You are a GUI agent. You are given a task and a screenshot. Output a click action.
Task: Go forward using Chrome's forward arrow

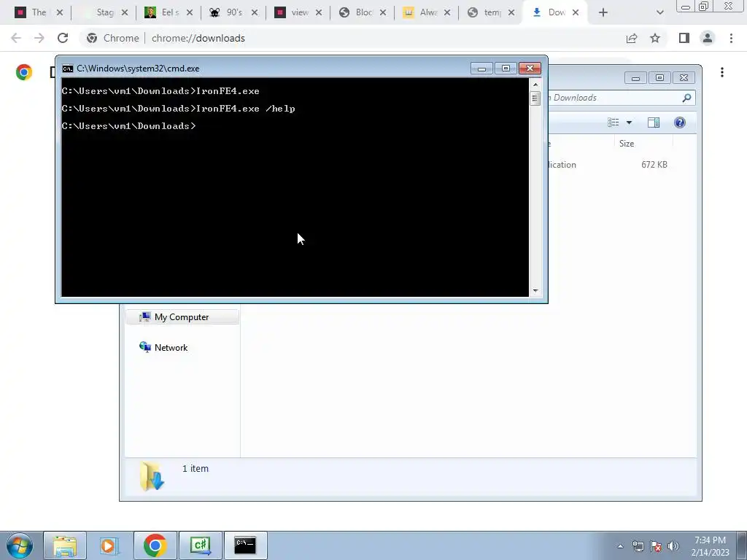(39, 38)
